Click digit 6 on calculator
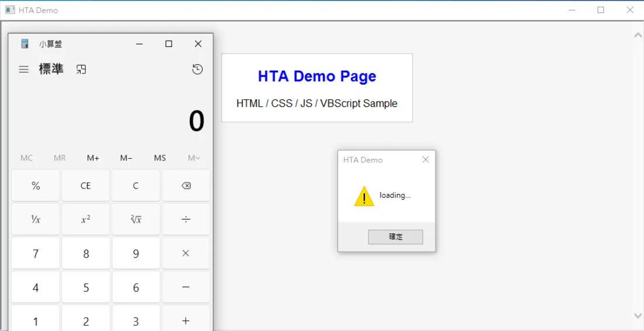644x331 pixels. point(135,287)
